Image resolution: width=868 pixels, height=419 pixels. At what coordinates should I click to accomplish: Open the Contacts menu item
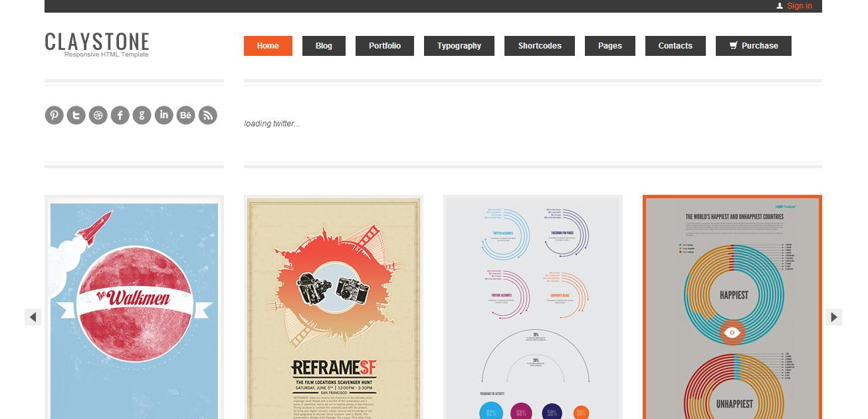pyautogui.click(x=675, y=46)
